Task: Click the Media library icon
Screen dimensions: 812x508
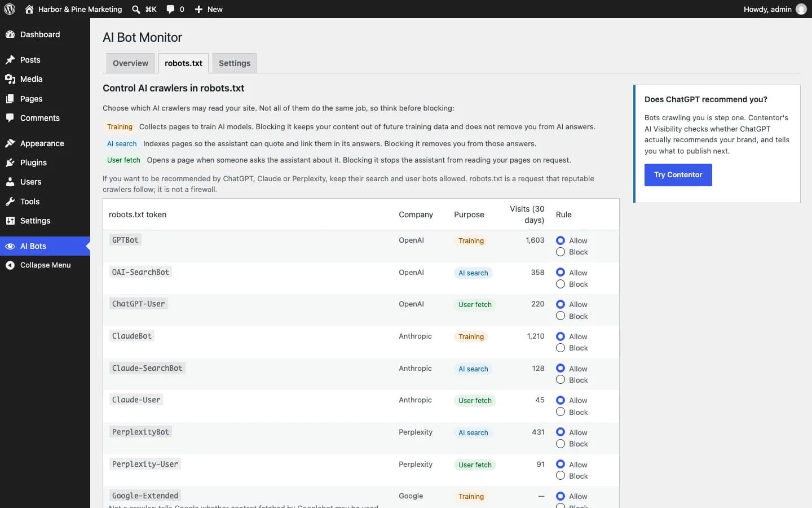Action: (x=10, y=79)
